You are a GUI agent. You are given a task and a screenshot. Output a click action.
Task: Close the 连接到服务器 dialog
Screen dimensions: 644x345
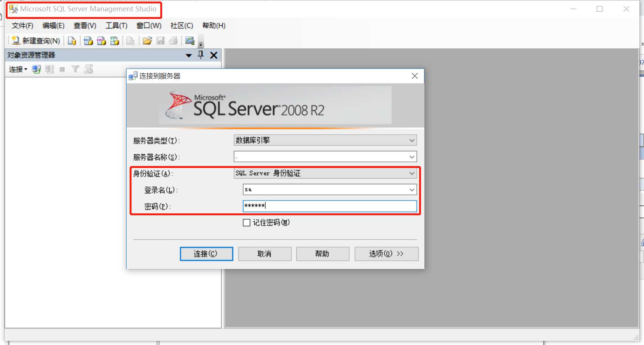(415, 76)
